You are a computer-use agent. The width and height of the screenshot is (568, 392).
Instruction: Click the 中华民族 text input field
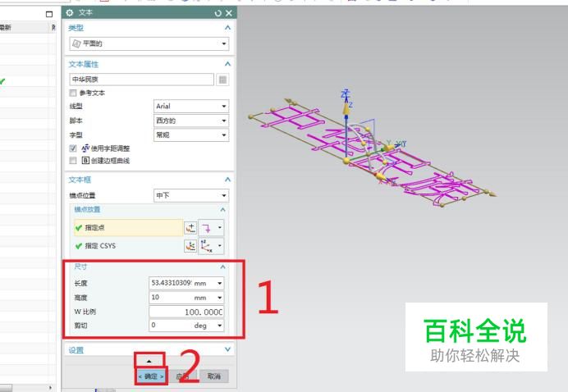[x=142, y=80]
